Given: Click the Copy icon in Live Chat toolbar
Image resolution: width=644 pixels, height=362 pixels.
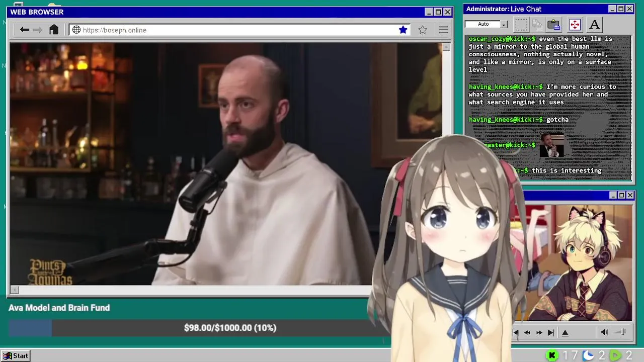Looking at the screenshot, I should click(x=537, y=24).
